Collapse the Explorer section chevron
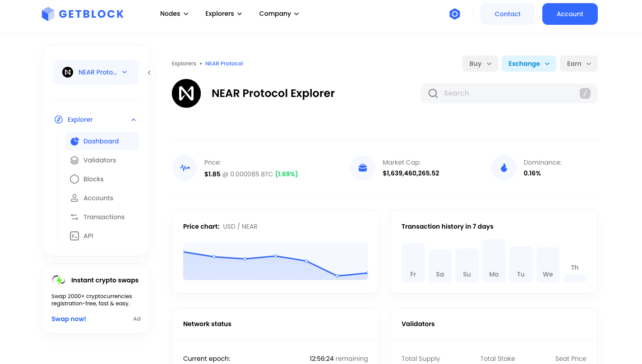 pyautogui.click(x=134, y=120)
